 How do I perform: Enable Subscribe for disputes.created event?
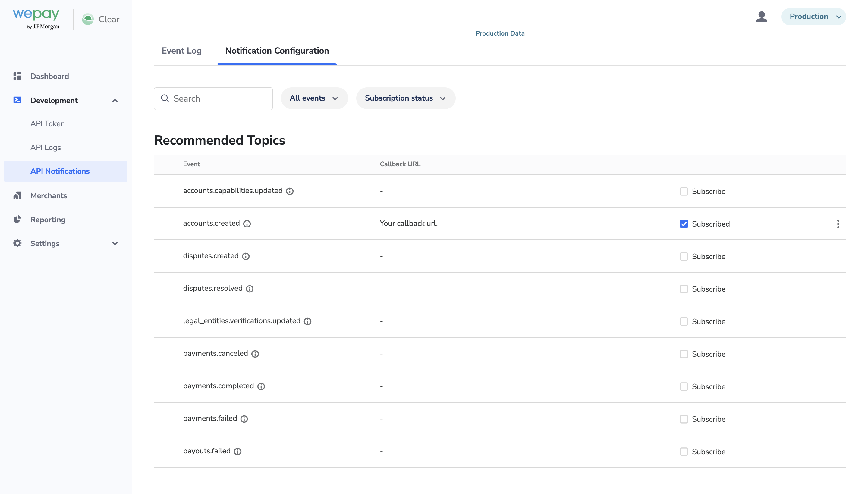[x=684, y=256]
